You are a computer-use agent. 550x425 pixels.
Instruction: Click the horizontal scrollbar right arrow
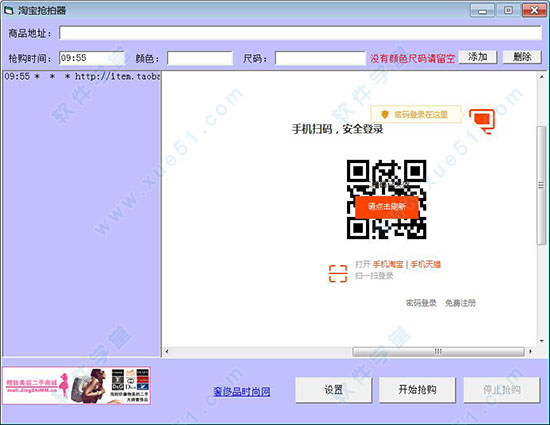[530, 351]
